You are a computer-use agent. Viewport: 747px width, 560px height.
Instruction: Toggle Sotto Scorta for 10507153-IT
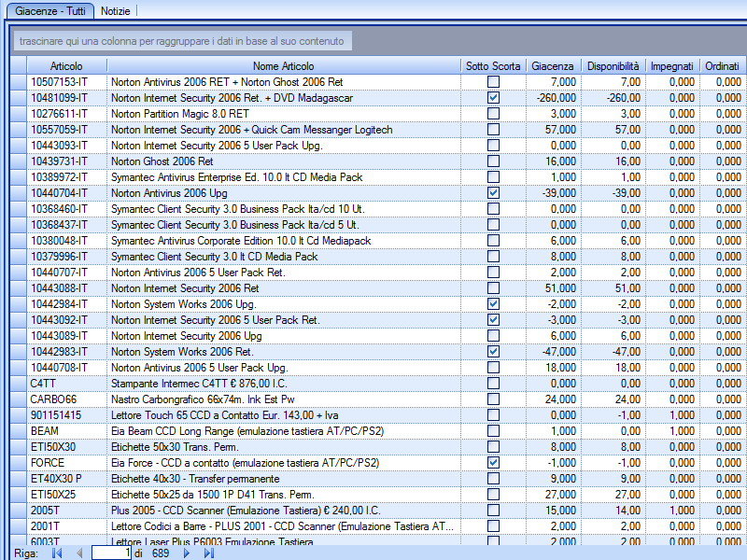coord(494,82)
